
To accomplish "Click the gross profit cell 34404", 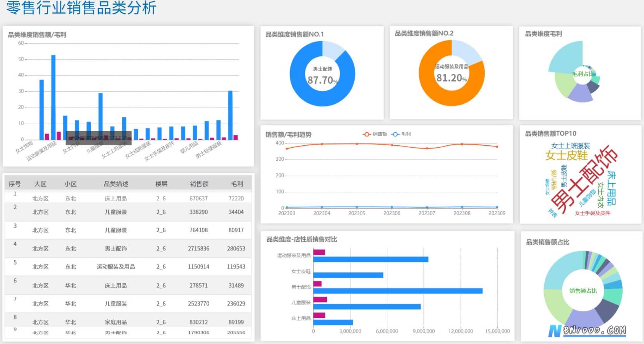I will (236, 212).
